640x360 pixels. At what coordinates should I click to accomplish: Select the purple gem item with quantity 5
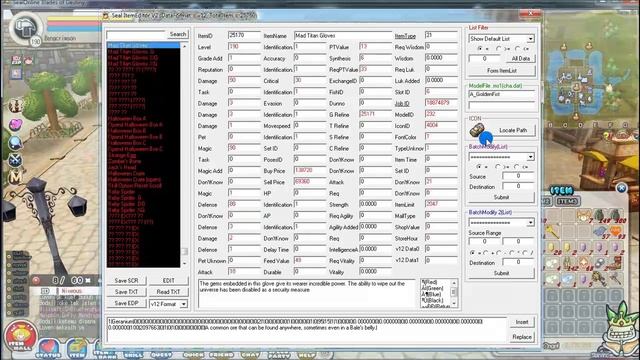(584, 280)
